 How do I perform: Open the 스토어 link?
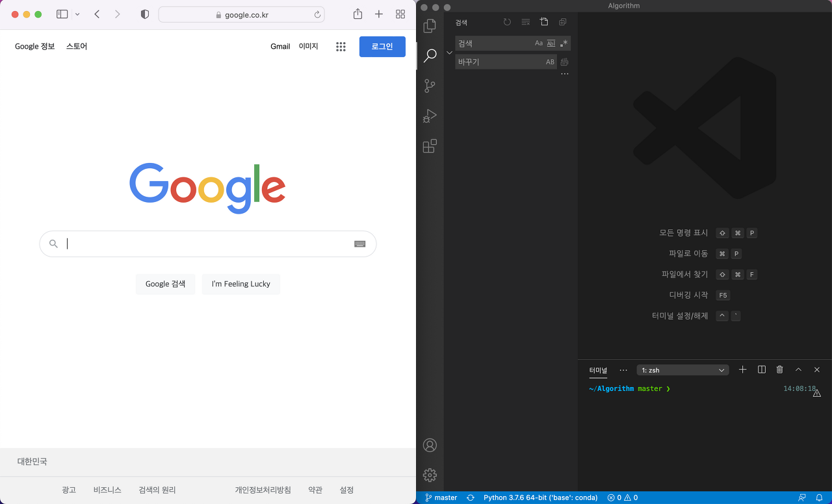[77, 46]
